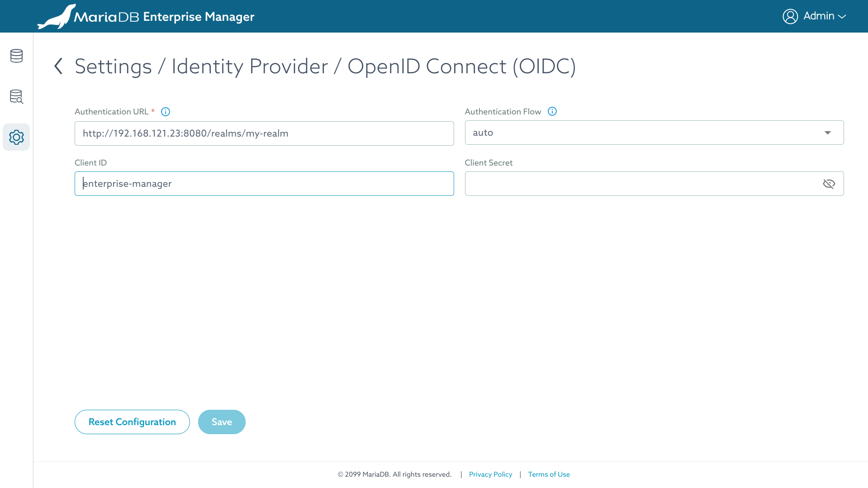
Task: Click the empty Client Secret field
Action: pyautogui.click(x=642, y=184)
